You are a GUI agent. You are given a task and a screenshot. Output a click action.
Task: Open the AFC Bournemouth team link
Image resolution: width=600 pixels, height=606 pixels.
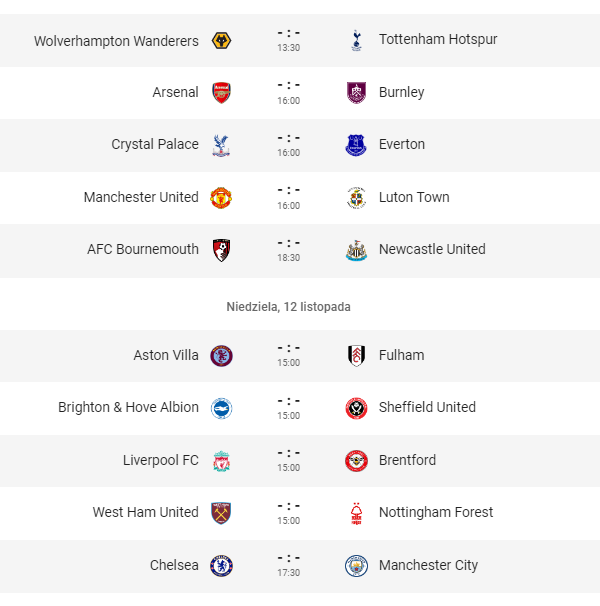(143, 249)
